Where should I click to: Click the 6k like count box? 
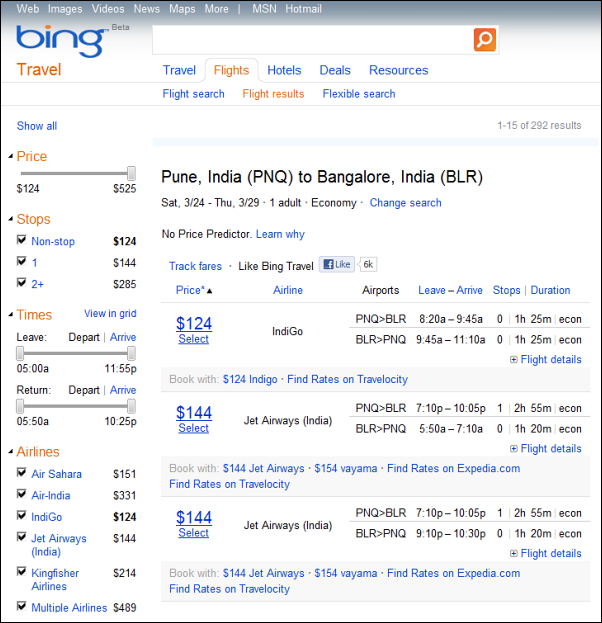[x=368, y=265]
